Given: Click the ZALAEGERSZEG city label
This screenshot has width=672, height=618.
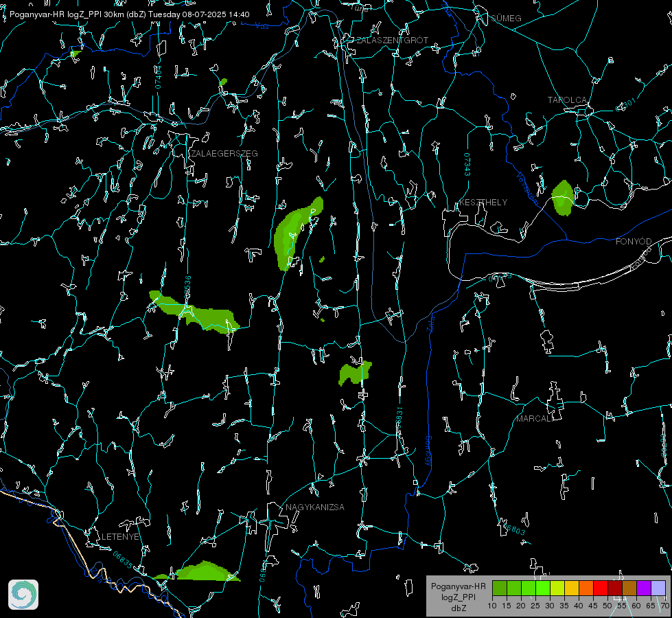Looking at the screenshot, I should (x=224, y=154).
